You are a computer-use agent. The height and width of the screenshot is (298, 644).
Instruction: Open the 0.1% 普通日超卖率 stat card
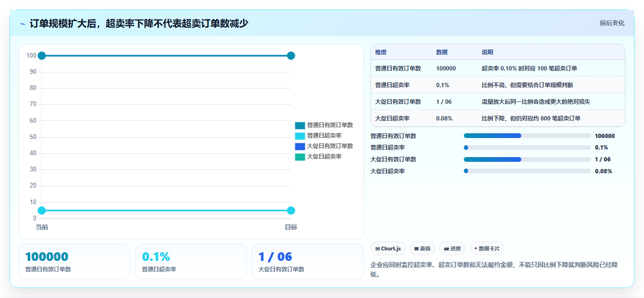point(191,261)
